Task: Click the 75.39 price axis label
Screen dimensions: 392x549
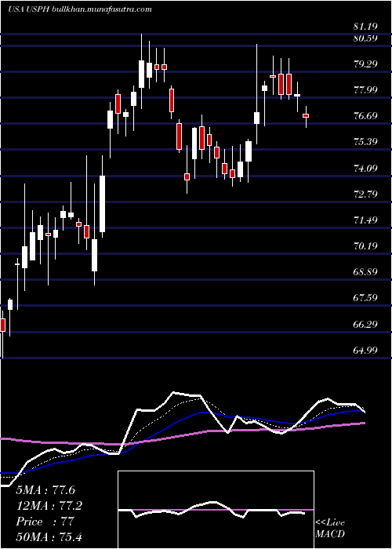Action: (x=365, y=142)
